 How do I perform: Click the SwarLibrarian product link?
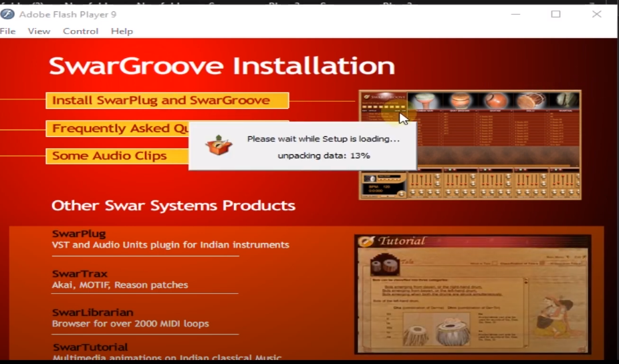(93, 313)
